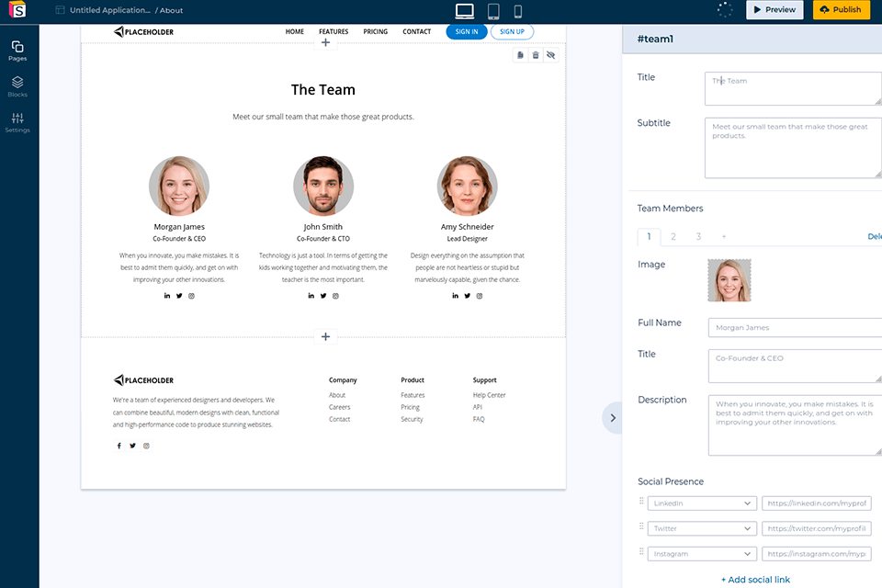Click the cut-off Delete member link
This screenshot has height=588, width=882.
[x=875, y=236]
